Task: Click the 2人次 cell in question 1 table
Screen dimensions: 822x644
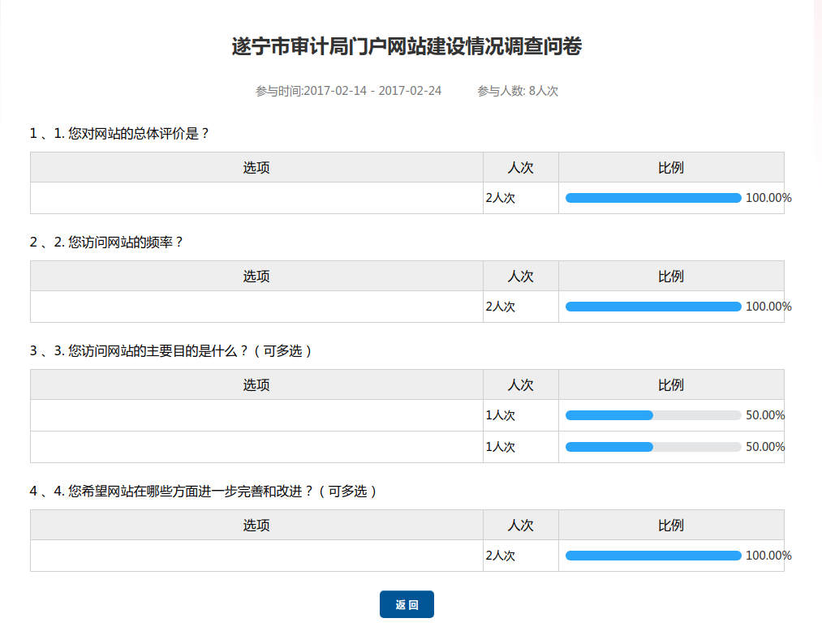Action: (501, 198)
